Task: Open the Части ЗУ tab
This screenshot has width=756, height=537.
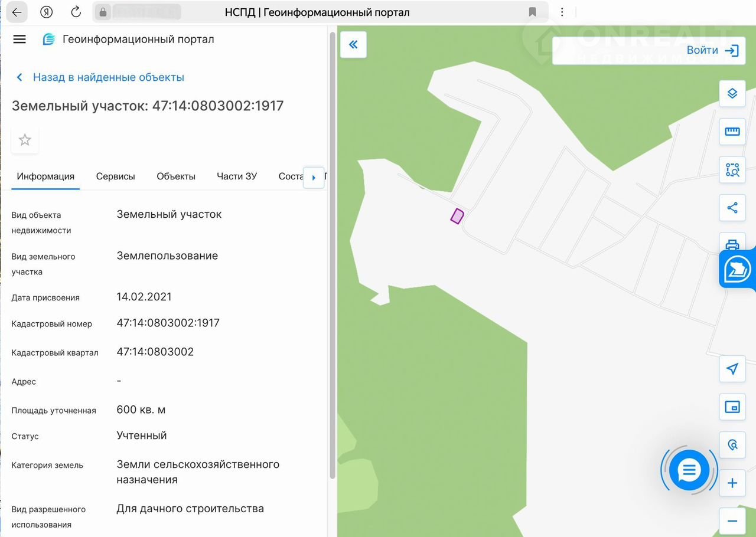Action: coord(237,176)
